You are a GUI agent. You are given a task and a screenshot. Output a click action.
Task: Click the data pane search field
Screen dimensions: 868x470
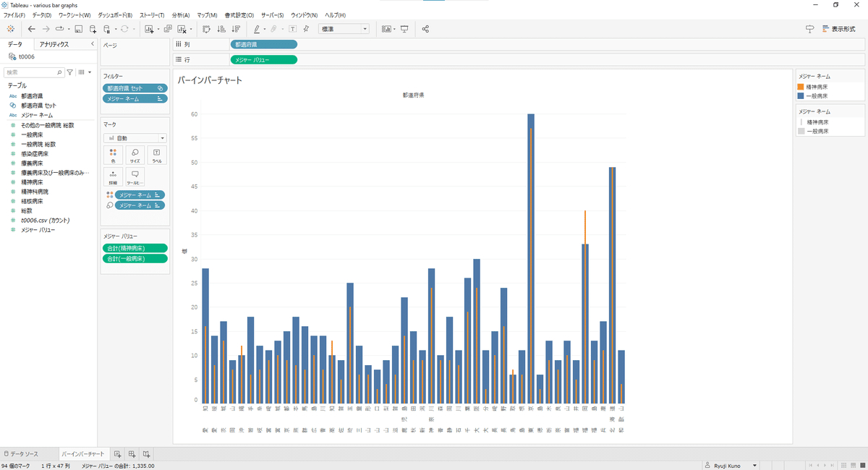34,72
